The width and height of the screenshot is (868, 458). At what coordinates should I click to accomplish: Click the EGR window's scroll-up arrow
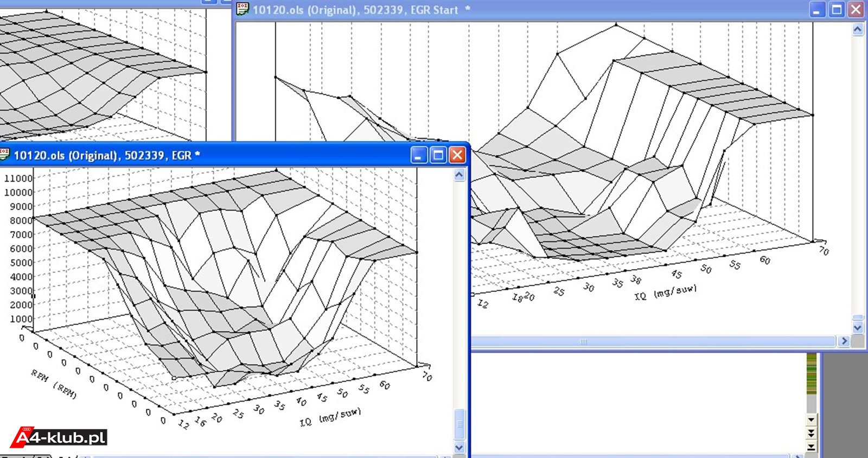pyautogui.click(x=459, y=175)
